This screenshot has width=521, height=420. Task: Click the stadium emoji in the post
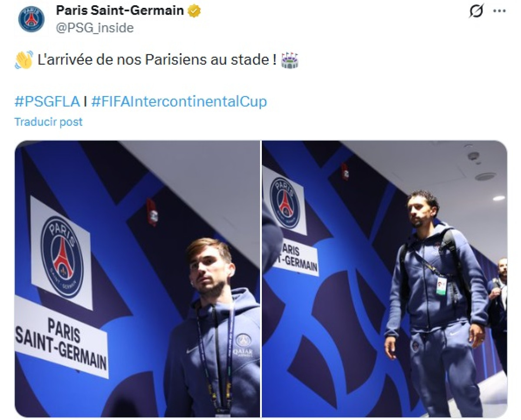pyautogui.click(x=290, y=60)
